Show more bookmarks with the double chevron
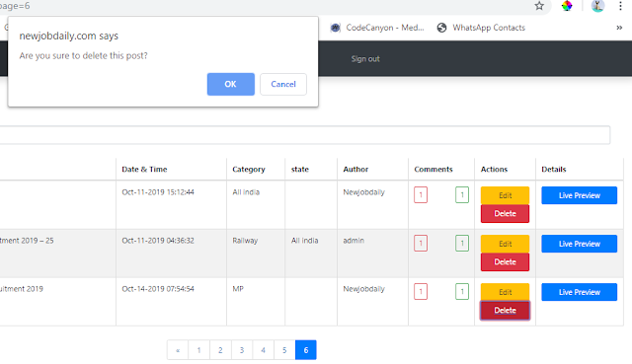The image size is (632, 364). point(619,28)
